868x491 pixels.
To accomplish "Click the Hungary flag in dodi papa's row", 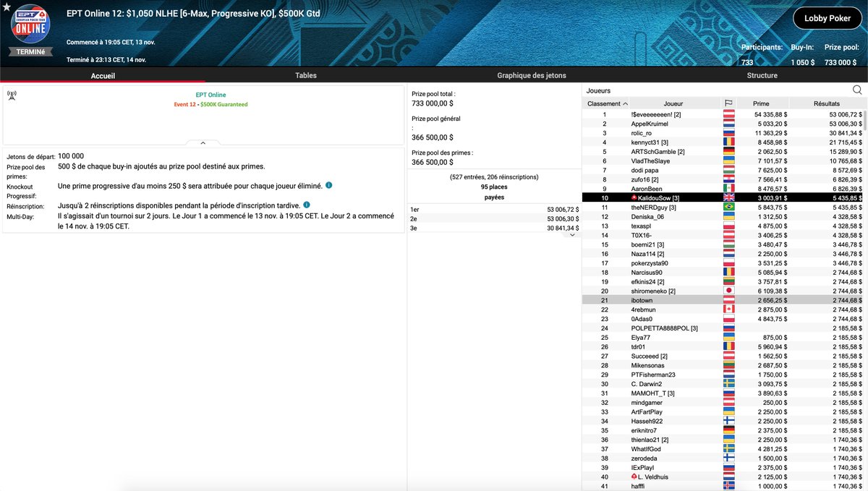I will [x=728, y=170].
